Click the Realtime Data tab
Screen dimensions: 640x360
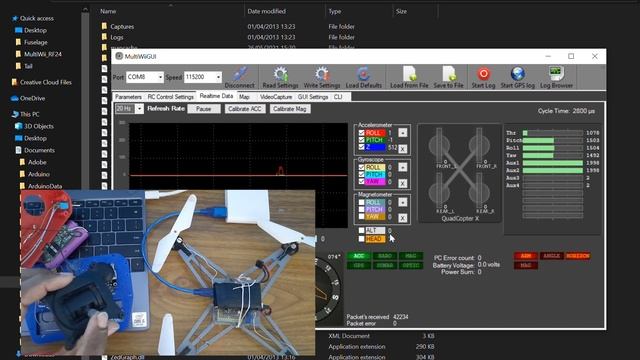tap(216, 96)
